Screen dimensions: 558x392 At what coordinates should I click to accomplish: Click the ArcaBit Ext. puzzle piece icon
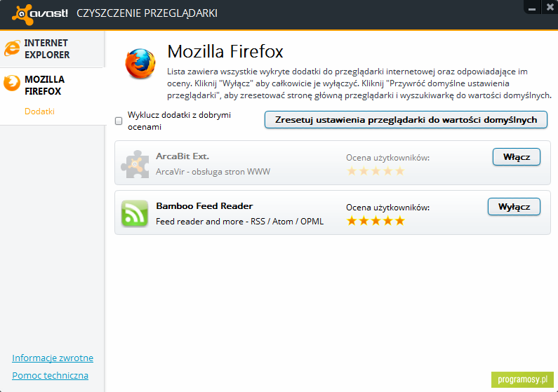tap(135, 164)
